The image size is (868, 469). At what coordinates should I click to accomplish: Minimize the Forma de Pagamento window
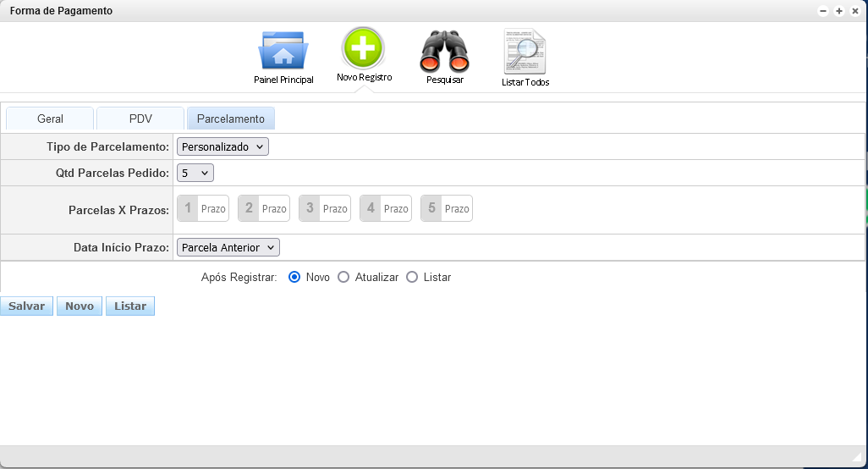pos(822,11)
